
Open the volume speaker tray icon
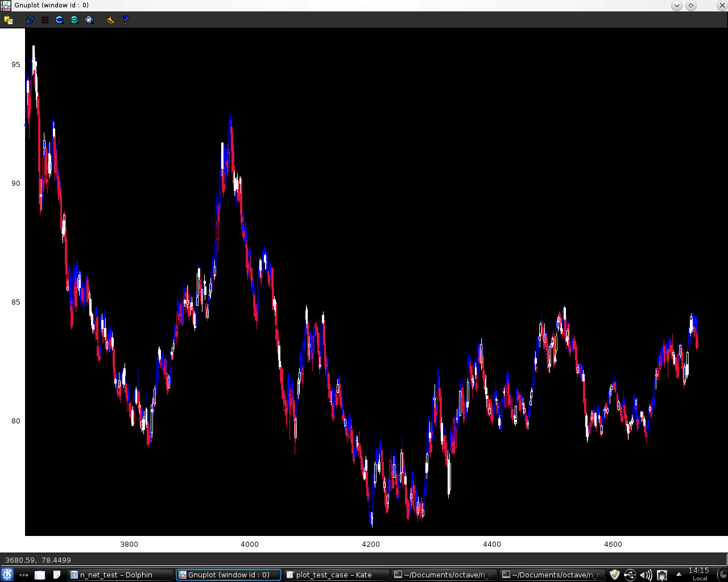coord(646,575)
